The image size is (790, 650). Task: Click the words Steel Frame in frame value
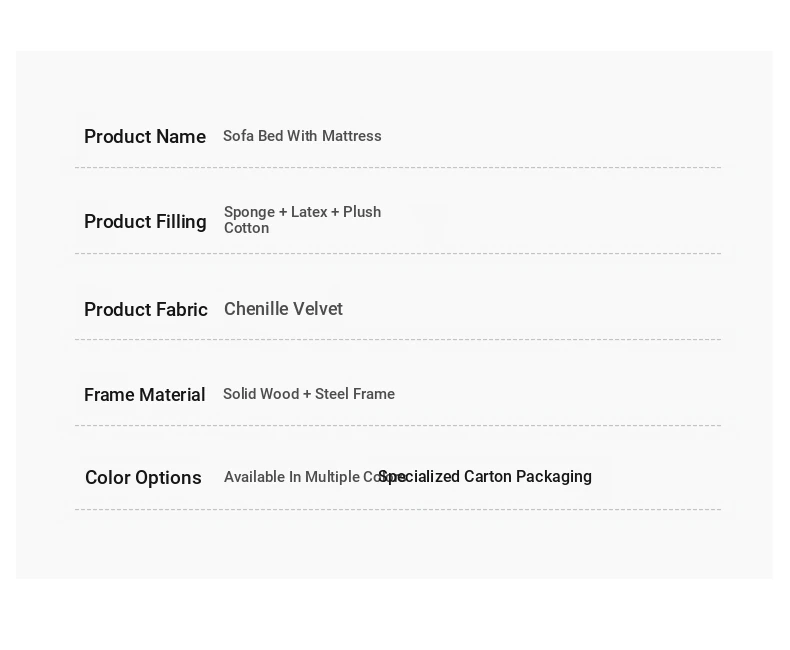(355, 394)
